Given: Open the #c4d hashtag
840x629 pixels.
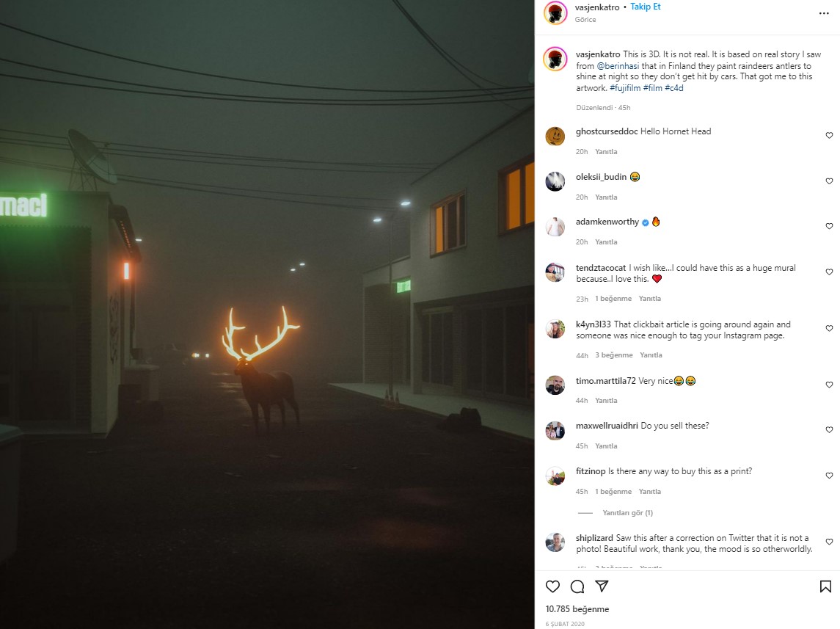Looking at the screenshot, I should [674, 88].
